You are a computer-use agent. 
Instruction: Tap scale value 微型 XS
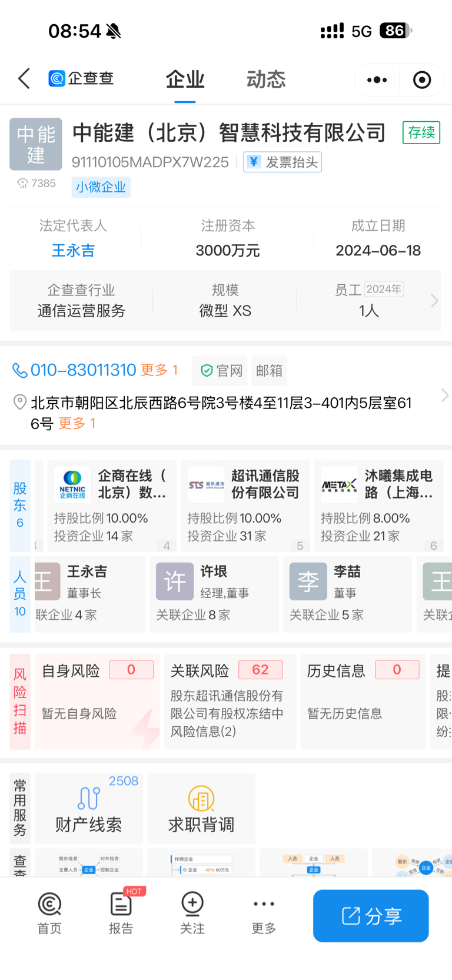point(225,311)
